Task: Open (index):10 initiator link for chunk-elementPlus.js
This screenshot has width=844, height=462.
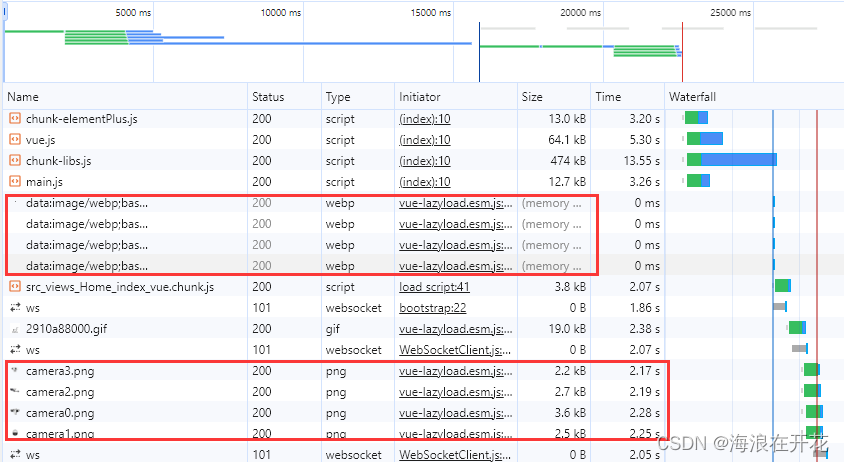Action: (x=425, y=119)
